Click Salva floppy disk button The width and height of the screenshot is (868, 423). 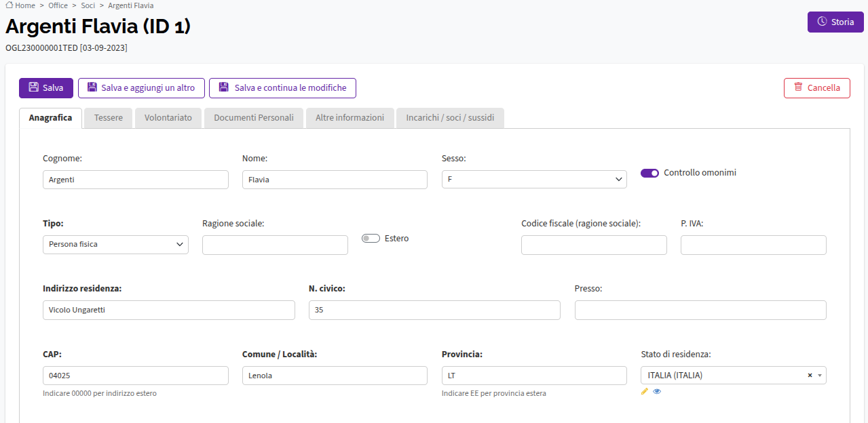46,88
